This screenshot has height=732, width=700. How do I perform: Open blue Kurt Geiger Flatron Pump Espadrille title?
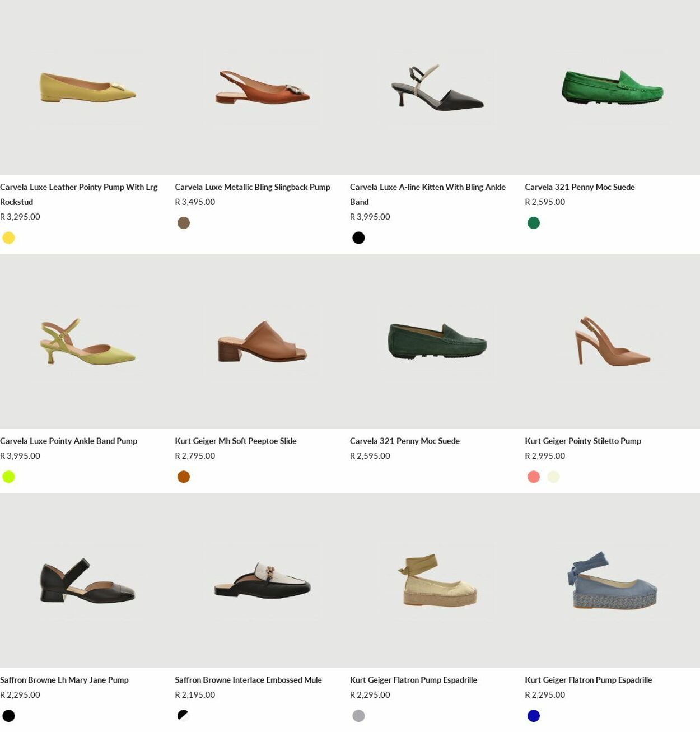[589, 680]
